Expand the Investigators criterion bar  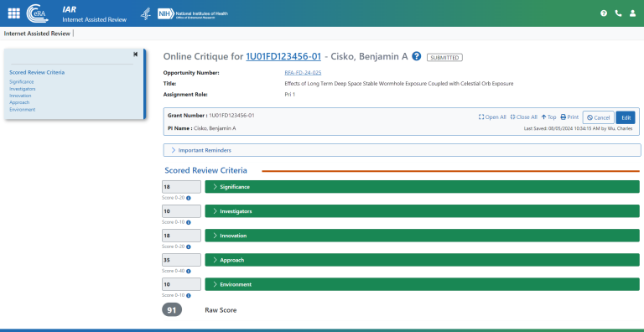click(423, 211)
